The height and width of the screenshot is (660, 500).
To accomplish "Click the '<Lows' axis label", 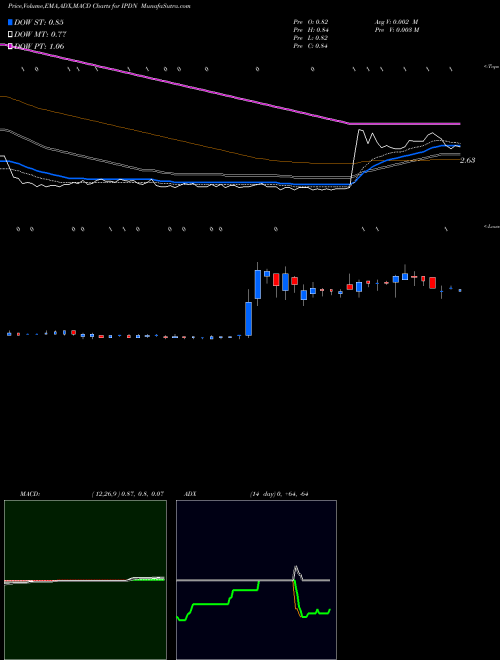I will coord(491,226).
